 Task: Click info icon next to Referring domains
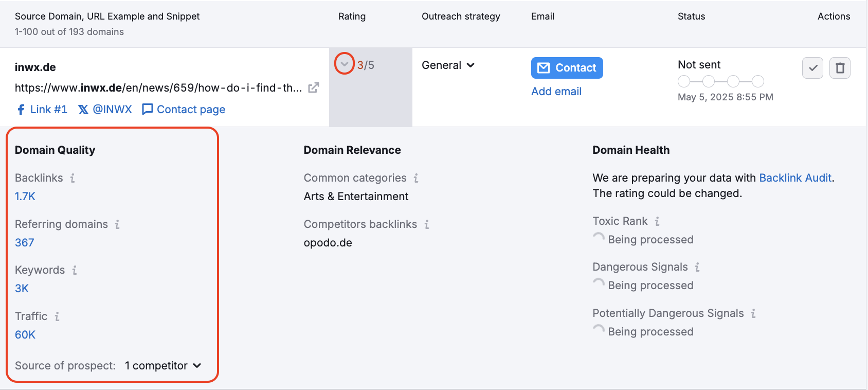point(117,224)
